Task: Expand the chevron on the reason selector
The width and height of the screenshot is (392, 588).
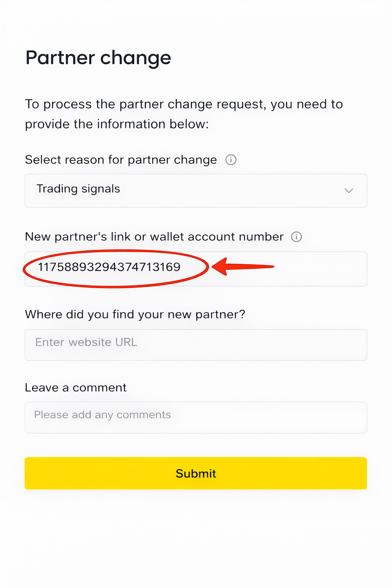Action: 349,190
